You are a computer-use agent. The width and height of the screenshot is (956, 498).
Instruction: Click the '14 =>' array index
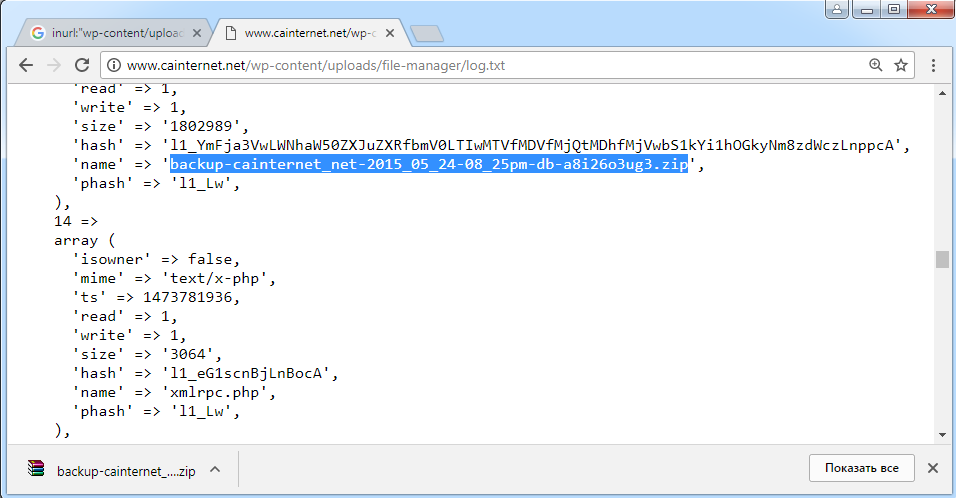76,221
